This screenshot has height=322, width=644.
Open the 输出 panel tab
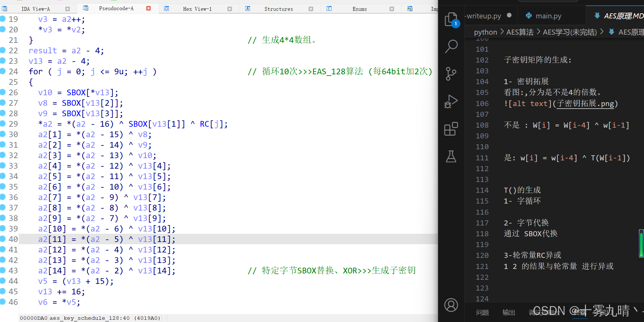tap(509, 312)
